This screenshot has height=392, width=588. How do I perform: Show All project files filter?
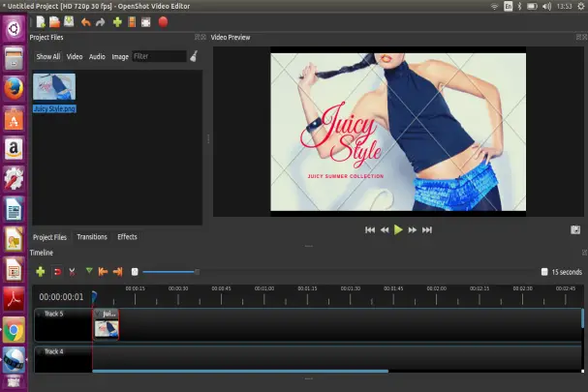[48, 56]
